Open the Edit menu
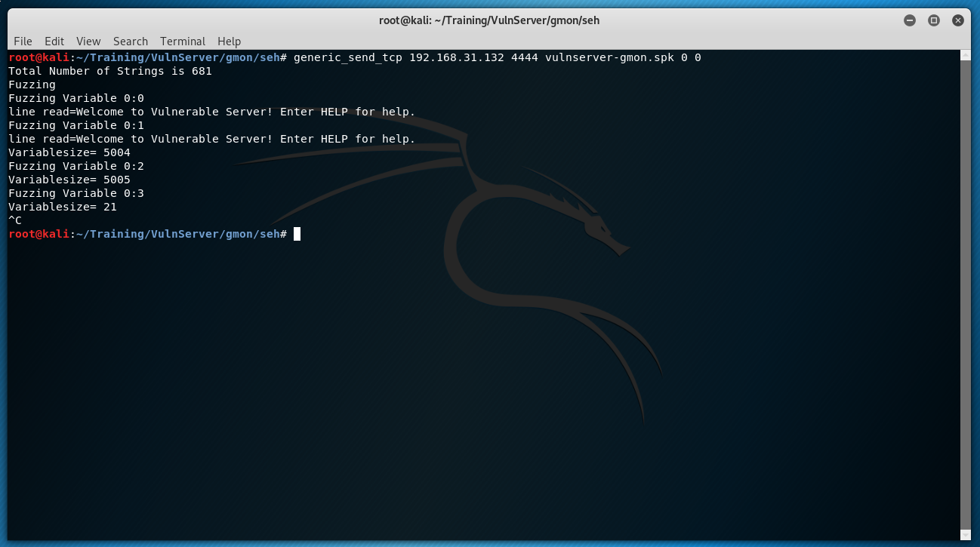Viewport: 980px width, 547px height. [54, 41]
